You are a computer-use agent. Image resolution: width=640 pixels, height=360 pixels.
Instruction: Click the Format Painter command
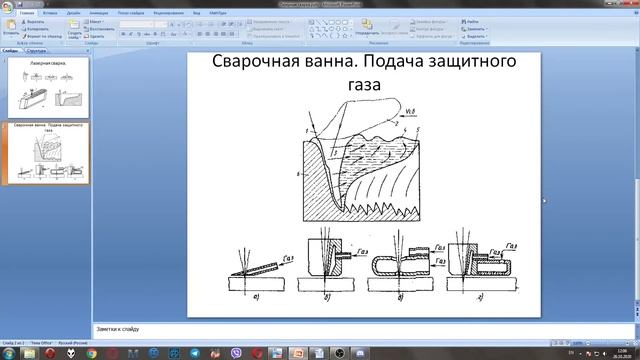42,36
